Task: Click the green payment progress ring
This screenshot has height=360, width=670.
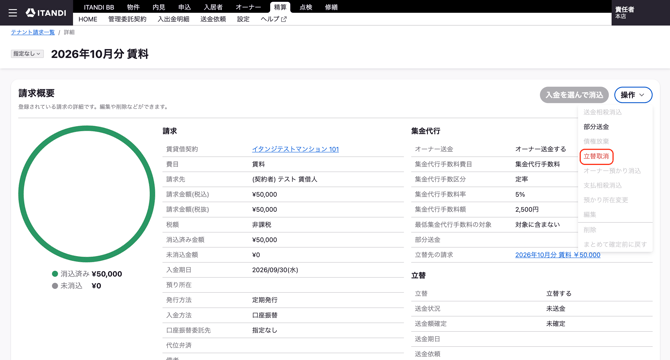Action: click(x=87, y=193)
